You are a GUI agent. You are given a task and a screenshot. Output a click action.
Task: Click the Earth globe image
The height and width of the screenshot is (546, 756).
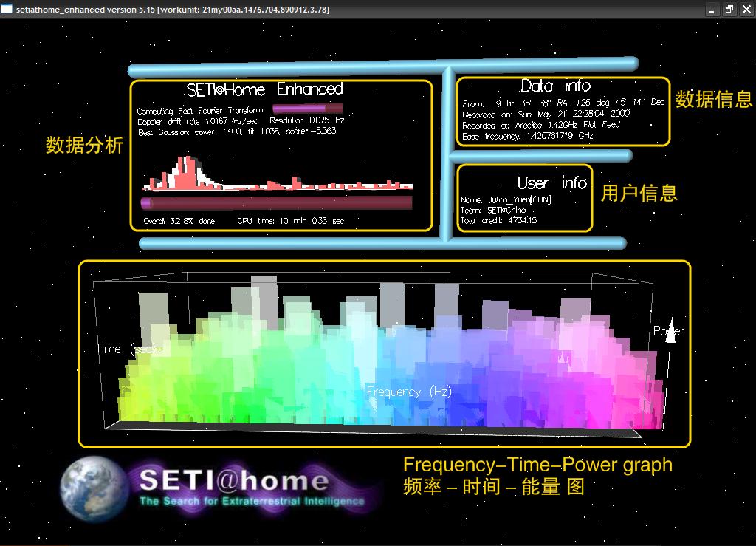point(94,488)
